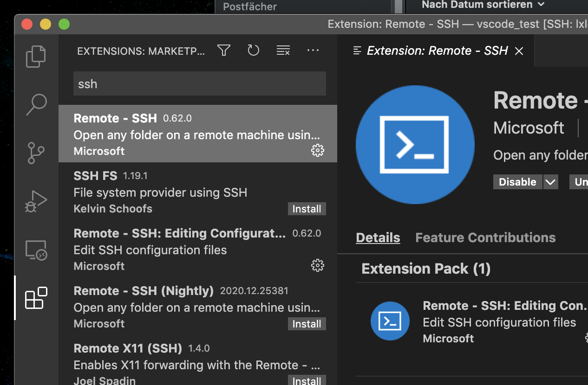
Task: Open gear menu for Remote - SSH: Editing Configuration
Action: (318, 265)
